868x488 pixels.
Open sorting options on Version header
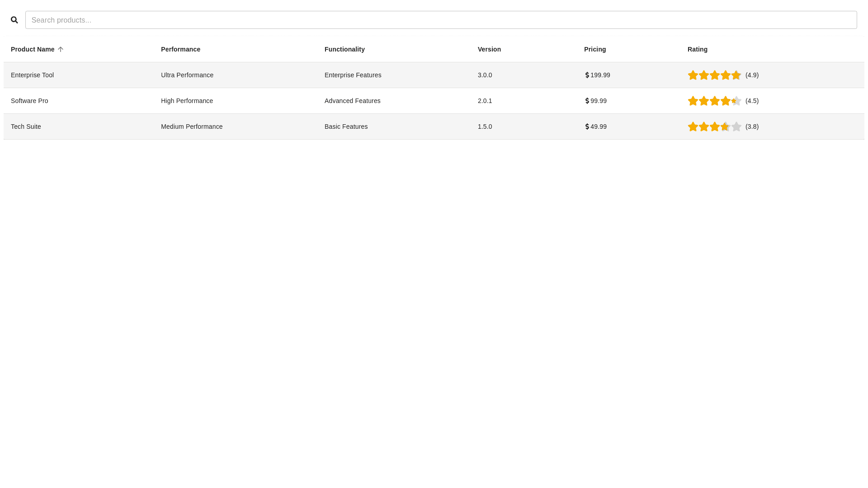(x=489, y=49)
